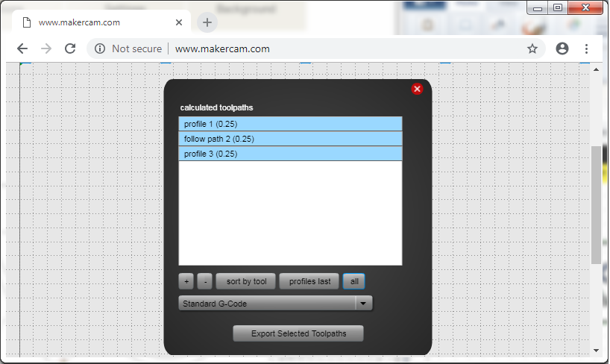Export Selected Toolpaths
Image resolution: width=610 pixels, height=364 pixels.
tap(298, 333)
